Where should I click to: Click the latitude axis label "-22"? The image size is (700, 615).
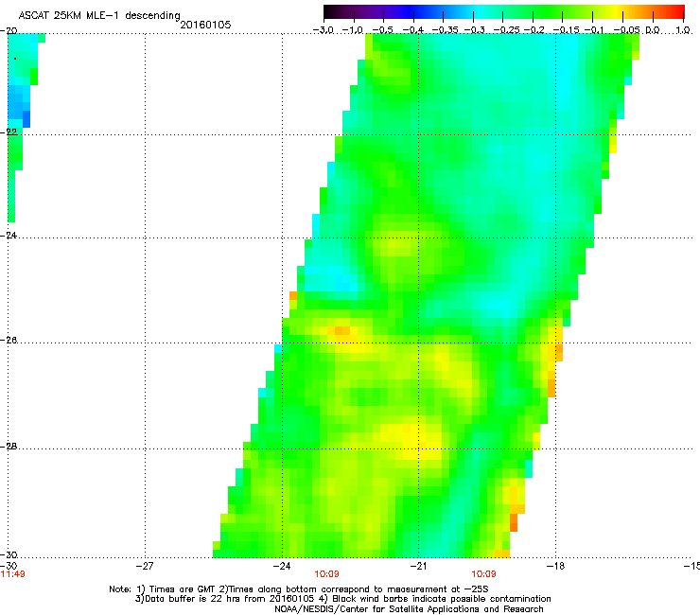tap(9, 132)
